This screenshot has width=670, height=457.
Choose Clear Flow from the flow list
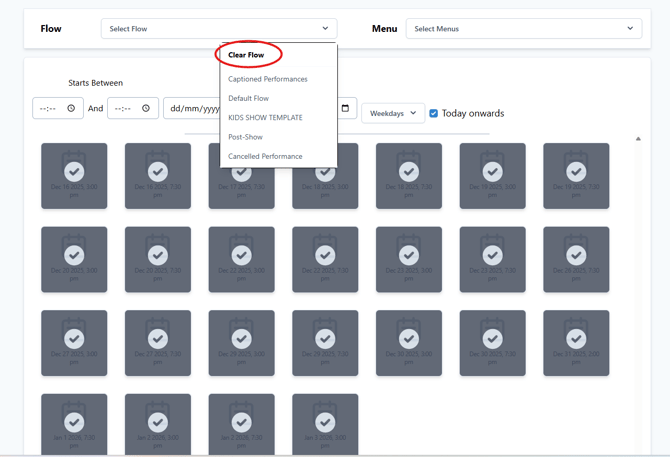click(x=246, y=55)
